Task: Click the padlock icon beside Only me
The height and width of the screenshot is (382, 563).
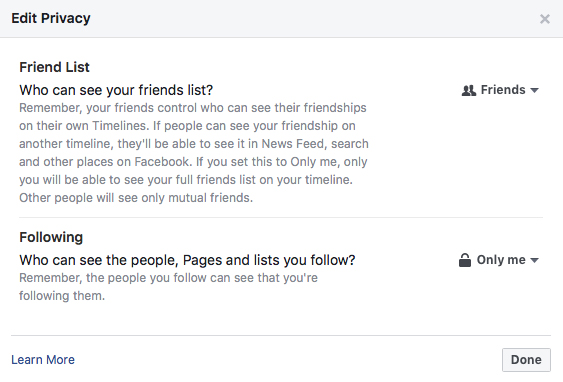Action: [x=465, y=260]
